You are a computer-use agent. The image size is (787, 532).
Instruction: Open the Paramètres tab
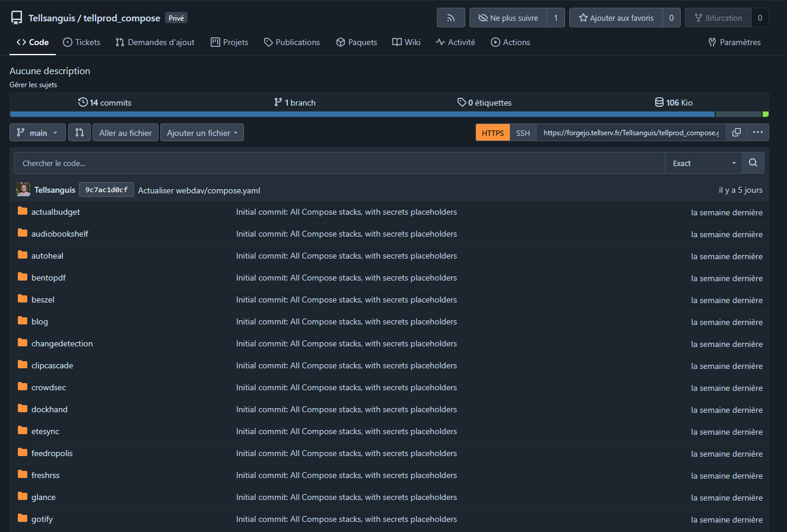(x=734, y=42)
